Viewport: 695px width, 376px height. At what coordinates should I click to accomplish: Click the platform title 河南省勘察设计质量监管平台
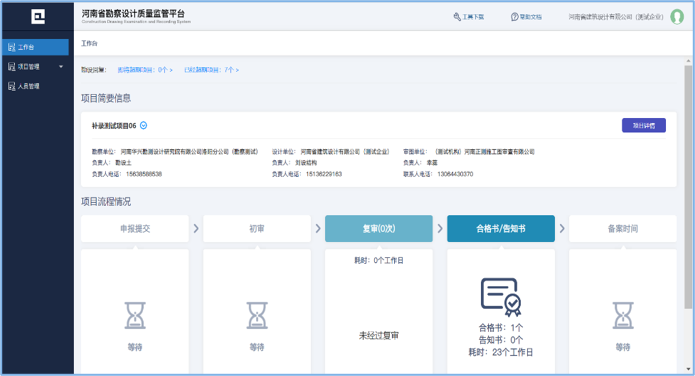click(x=133, y=14)
